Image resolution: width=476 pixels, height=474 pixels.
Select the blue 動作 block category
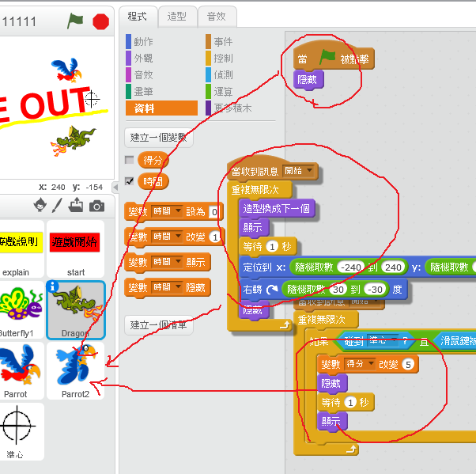pos(144,41)
